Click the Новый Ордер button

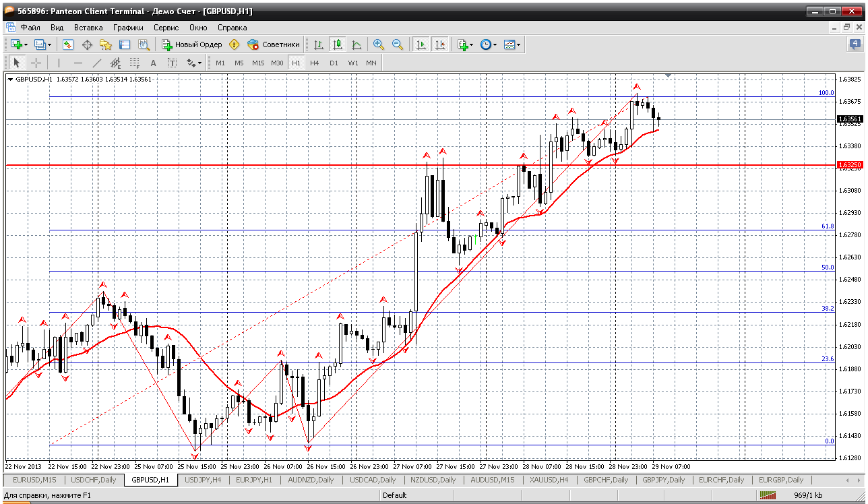tap(192, 44)
